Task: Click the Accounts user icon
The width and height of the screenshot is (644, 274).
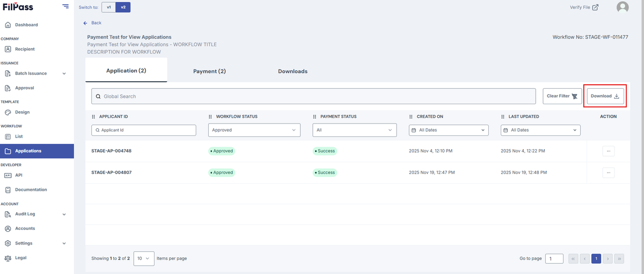Action: click(x=8, y=228)
